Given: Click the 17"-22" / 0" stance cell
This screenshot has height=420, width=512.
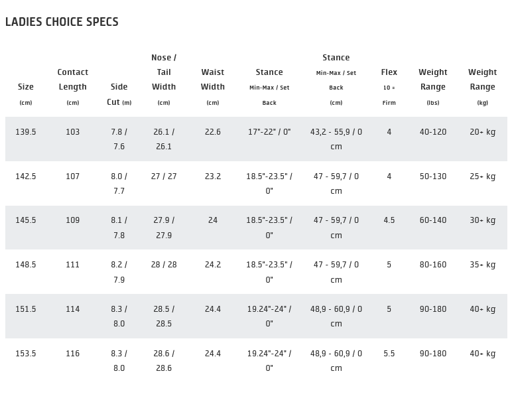Looking at the screenshot, I should 269,132.
